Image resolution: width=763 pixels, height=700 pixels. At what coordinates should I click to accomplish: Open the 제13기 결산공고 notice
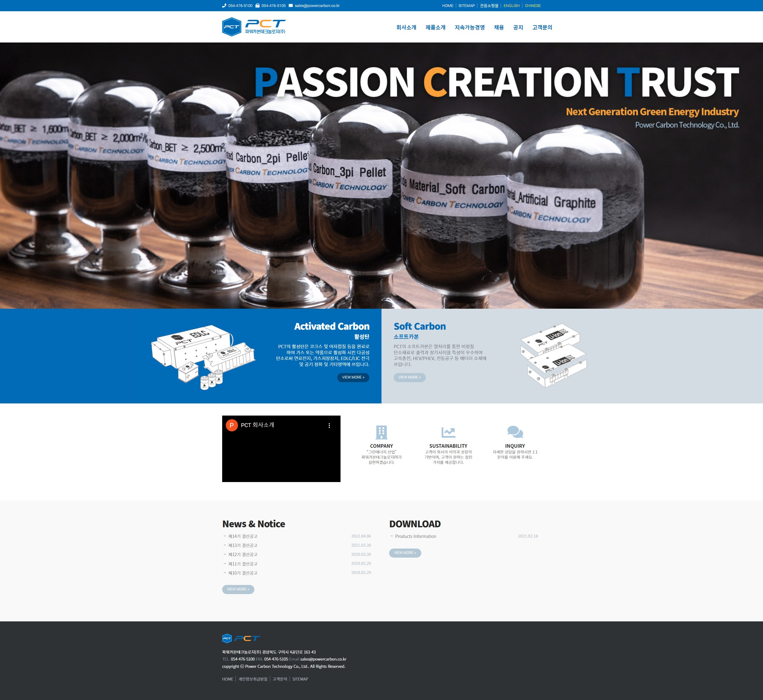point(243,545)
